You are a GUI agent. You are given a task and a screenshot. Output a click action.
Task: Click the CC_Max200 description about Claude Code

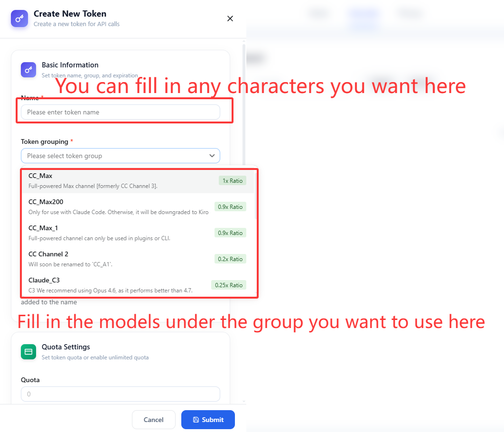(x=118, y=212)
